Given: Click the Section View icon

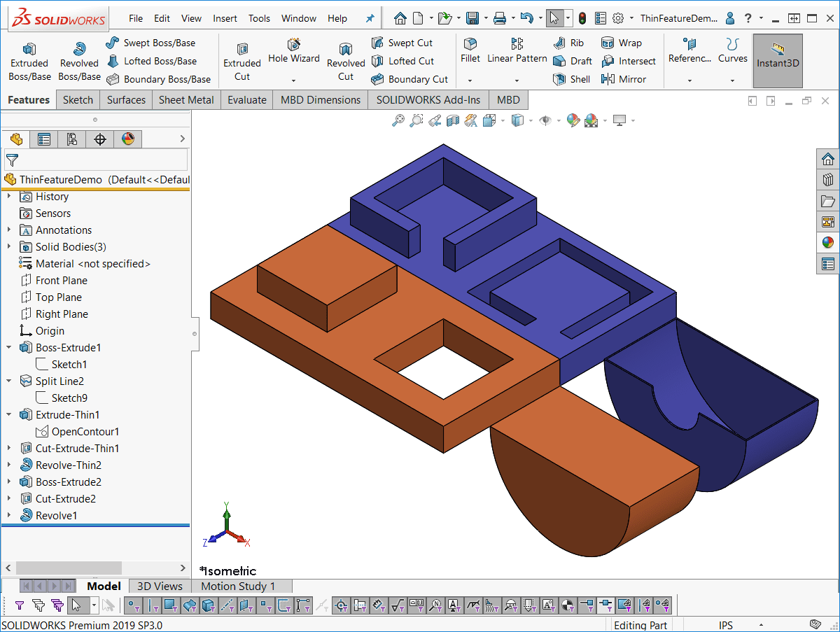Looking at the screenshot, I should point(452,120).
